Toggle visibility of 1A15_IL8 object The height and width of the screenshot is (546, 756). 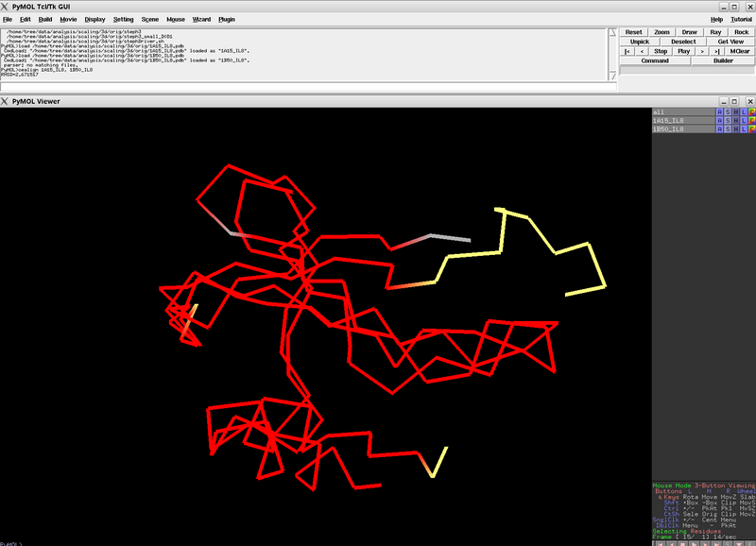[680, 121]
